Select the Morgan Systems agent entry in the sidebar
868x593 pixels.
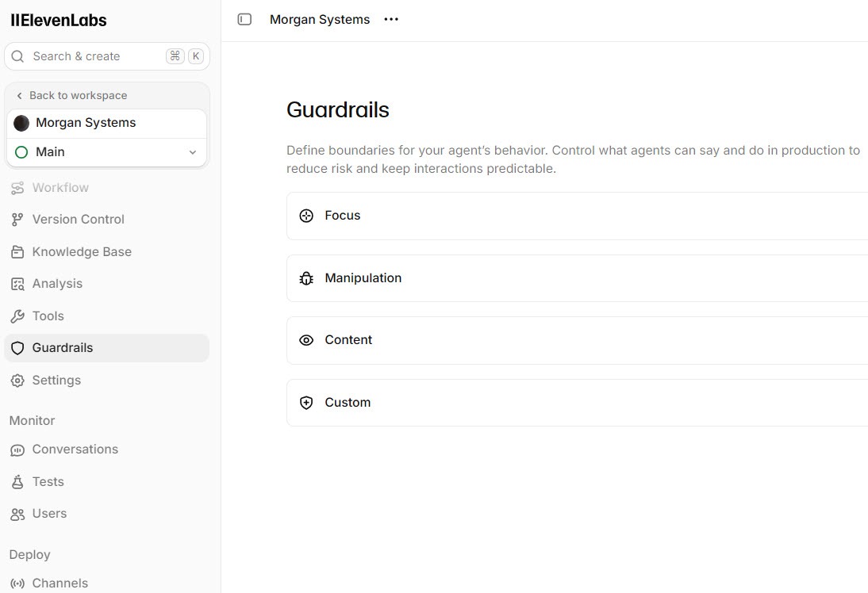click(107, 123)
